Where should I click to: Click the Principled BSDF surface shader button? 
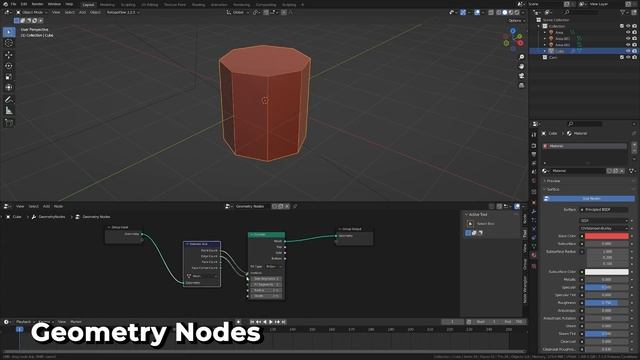coord(603,210)
